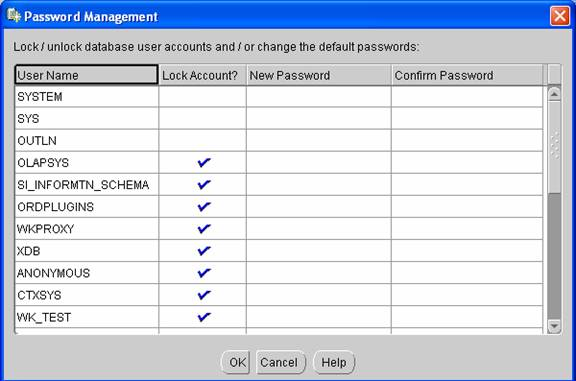Image resolution: width=576 pixels, height=381 pixels.
Task: Open Help for password management
Action: click(x=334, y=362)
